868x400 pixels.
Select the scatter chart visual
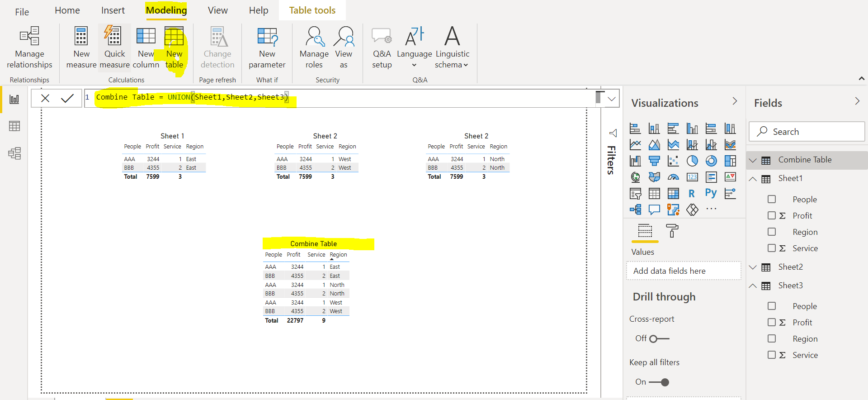point(673,161)
